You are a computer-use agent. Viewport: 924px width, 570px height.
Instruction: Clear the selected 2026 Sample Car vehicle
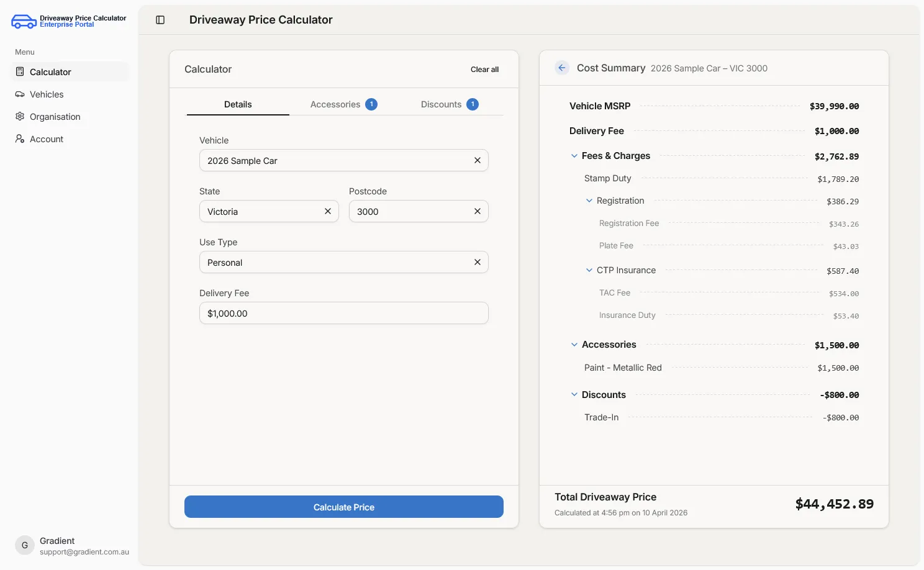[478, 160]
